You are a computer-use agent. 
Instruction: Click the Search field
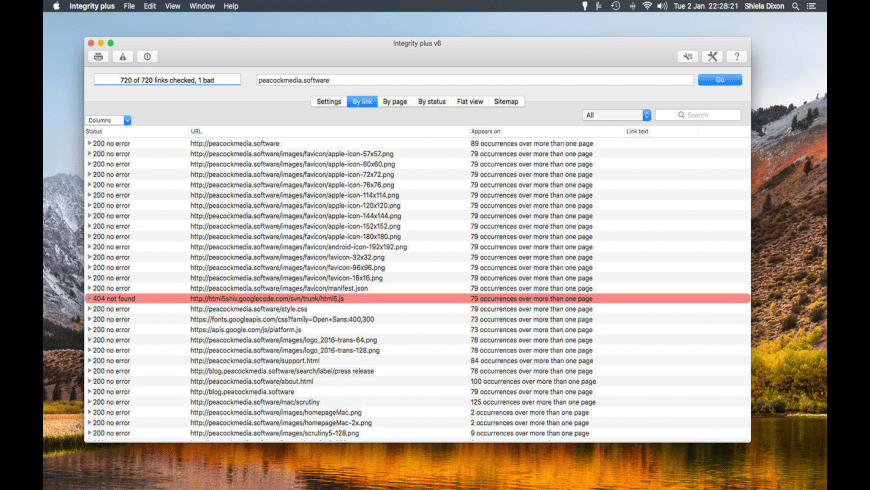698,115
